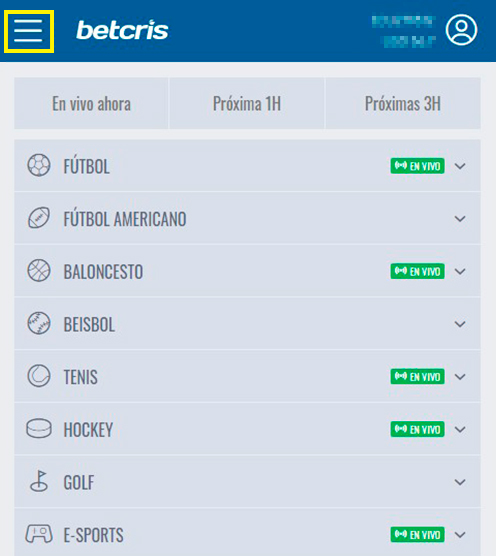Click the golf flag icon
The width and height of the screenshot is (496, 556).
pos(39,481)
